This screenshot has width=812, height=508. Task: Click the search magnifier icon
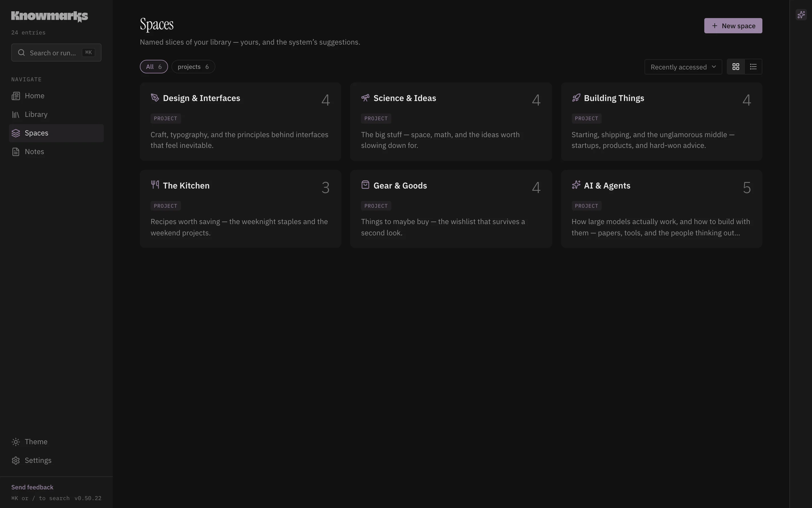(21, 52)
